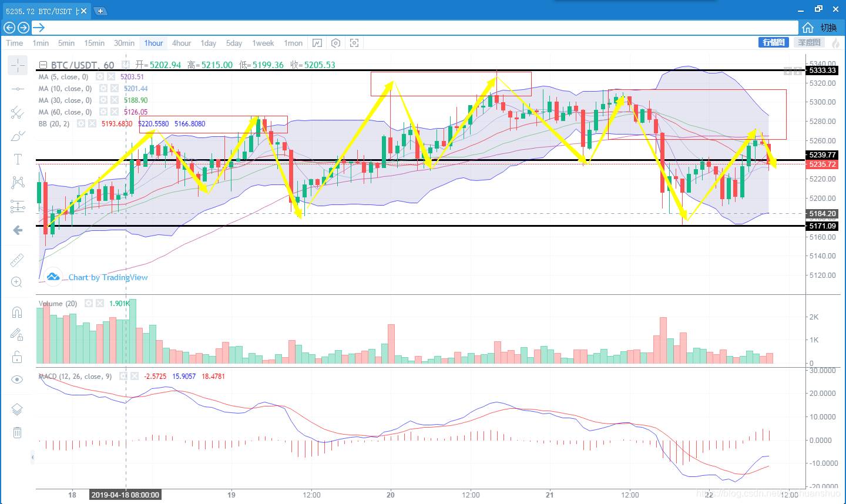Switch to 行情图 market chart view
This screenshot has width=846, height=504.
click(x=774, y=42)
